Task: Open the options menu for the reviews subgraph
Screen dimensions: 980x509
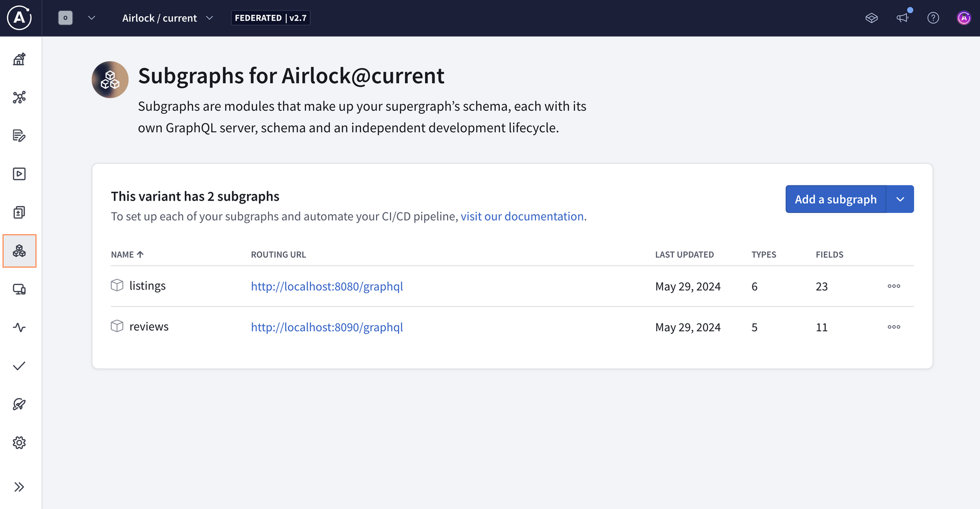Action: point(893,327)
